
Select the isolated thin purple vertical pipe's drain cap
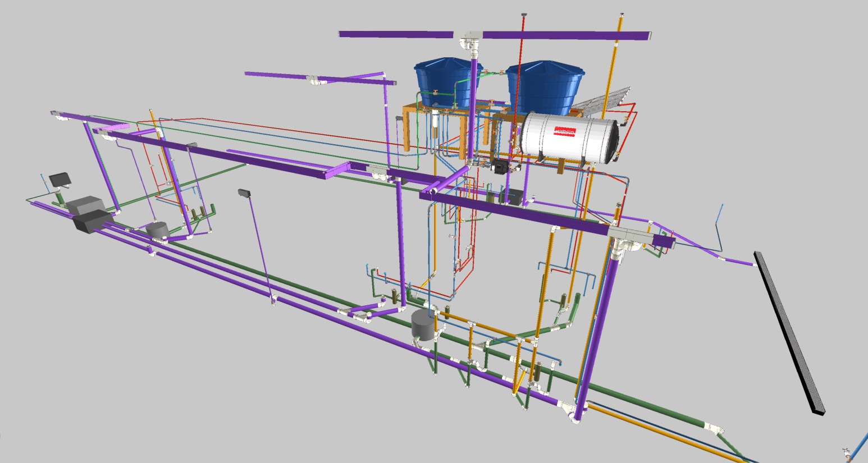click(x=244, y=192)
